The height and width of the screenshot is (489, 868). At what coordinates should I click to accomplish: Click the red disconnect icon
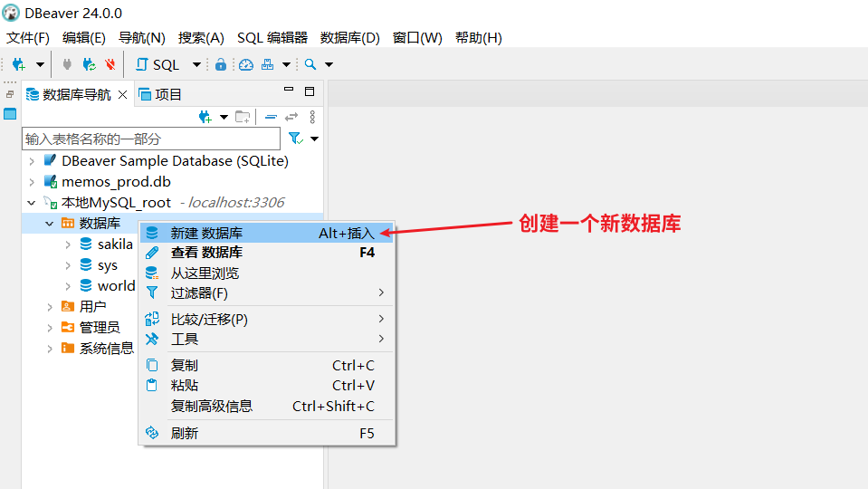[110, 65]
